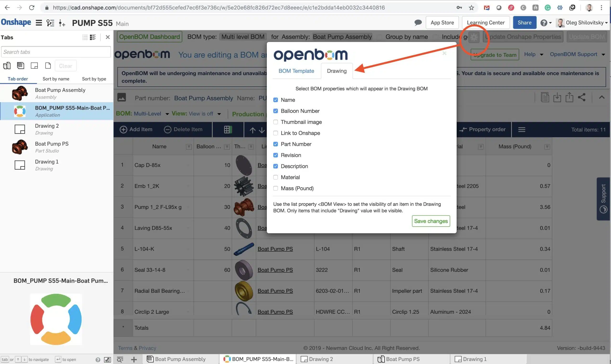This screenshot has height=364, width=611.
Task: Click the OpenBOM share icon
Action: click(582, 97)
